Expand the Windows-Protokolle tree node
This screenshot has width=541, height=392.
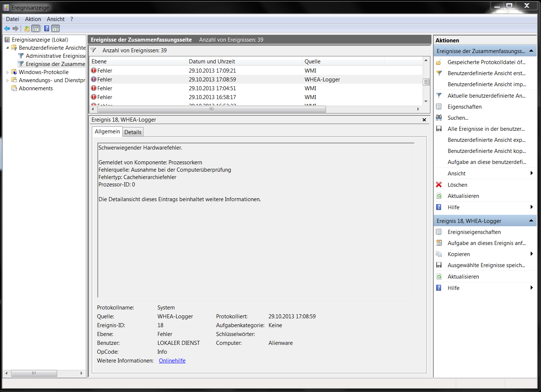pos(7,72)
